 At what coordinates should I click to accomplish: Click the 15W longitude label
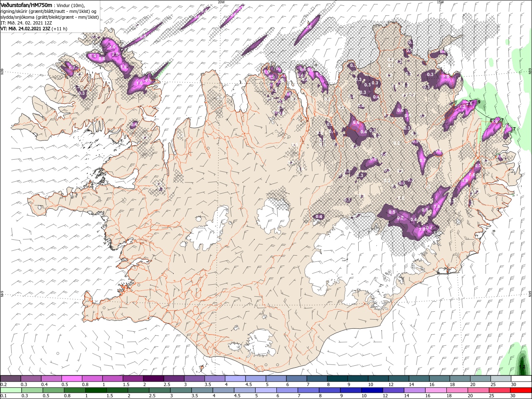click(440, 2)
